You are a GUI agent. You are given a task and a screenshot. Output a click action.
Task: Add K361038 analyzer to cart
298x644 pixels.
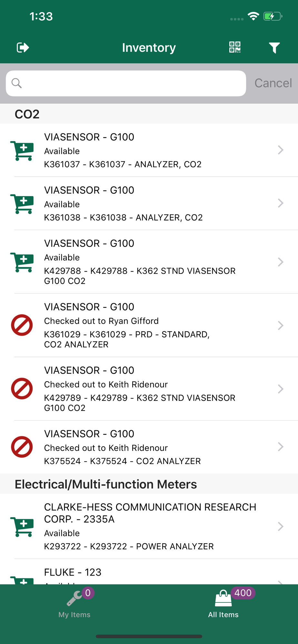[x=22, y=204]
